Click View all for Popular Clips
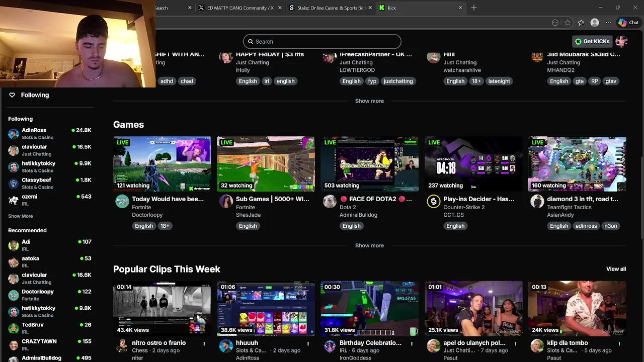Image resolution: width=644 pixels, height=362 pixels. (x=616, y=269)
